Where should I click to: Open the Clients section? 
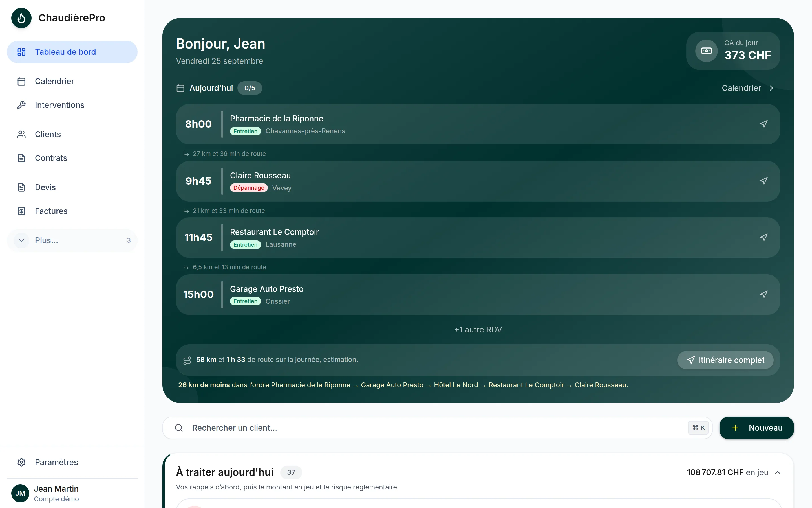(72, 134)
